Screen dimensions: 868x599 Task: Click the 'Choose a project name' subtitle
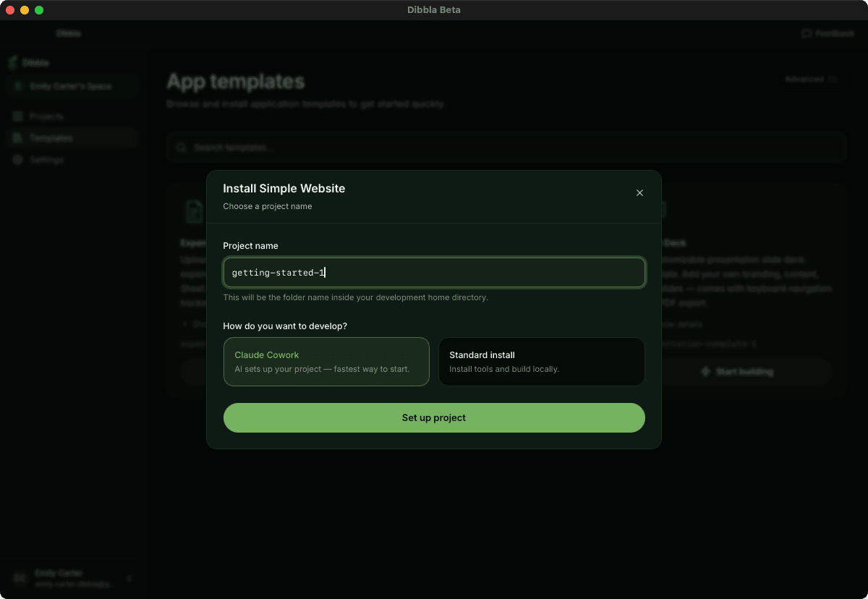[268, 206]
